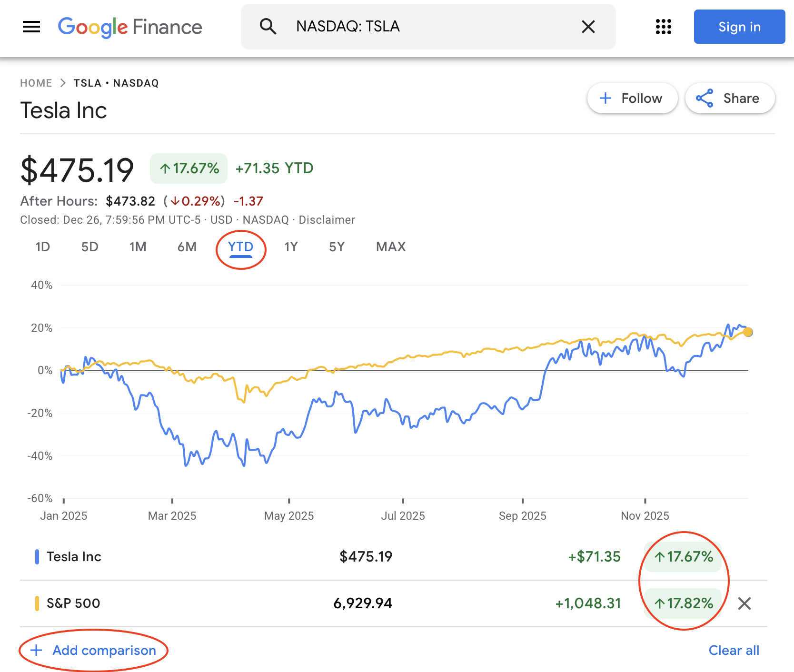Click the Sign in button
This screenshot has width=794, height=672.
739,27
